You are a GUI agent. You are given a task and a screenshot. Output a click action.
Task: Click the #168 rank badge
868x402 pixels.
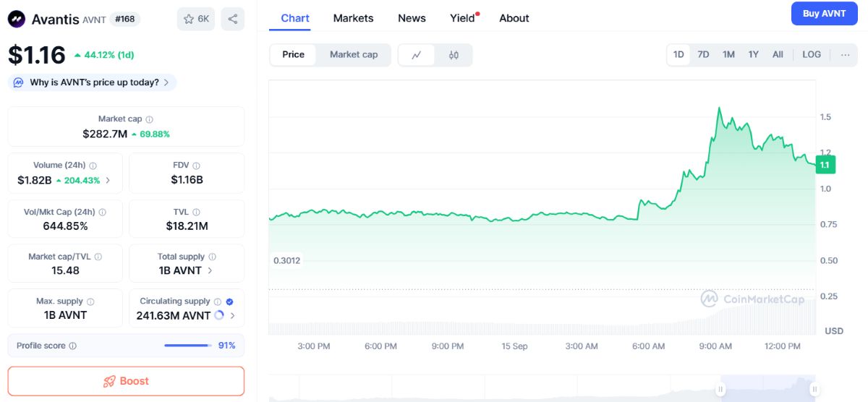tap(126, 19)
